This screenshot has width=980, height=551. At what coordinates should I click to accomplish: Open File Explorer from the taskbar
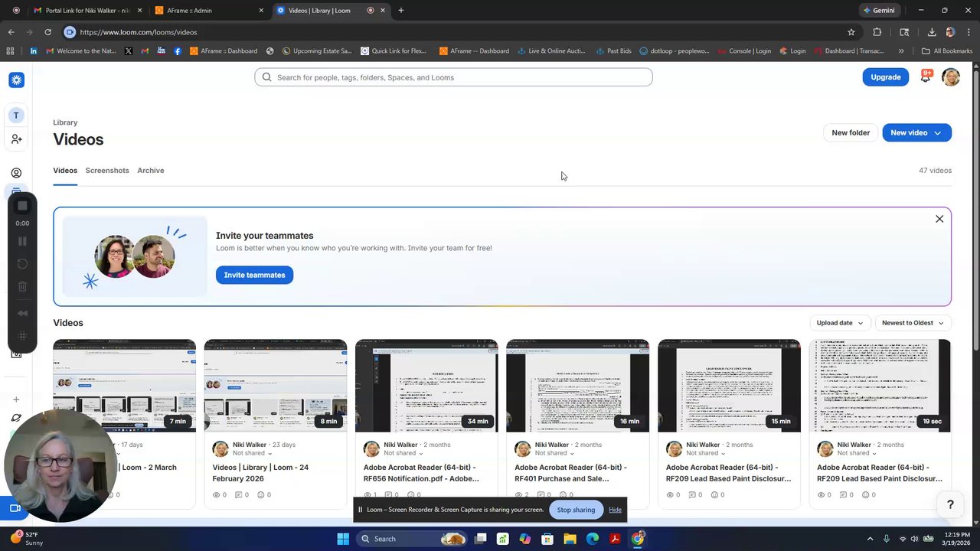pos(570,539)
